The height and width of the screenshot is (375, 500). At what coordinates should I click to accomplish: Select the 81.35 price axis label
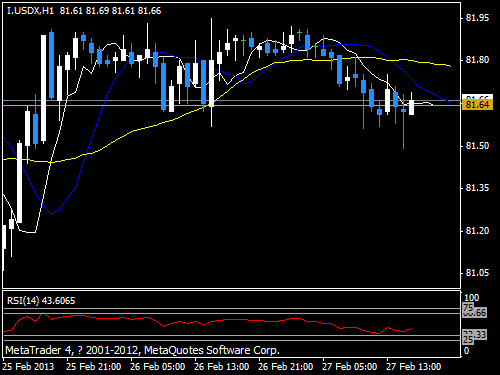pos(477,188)
